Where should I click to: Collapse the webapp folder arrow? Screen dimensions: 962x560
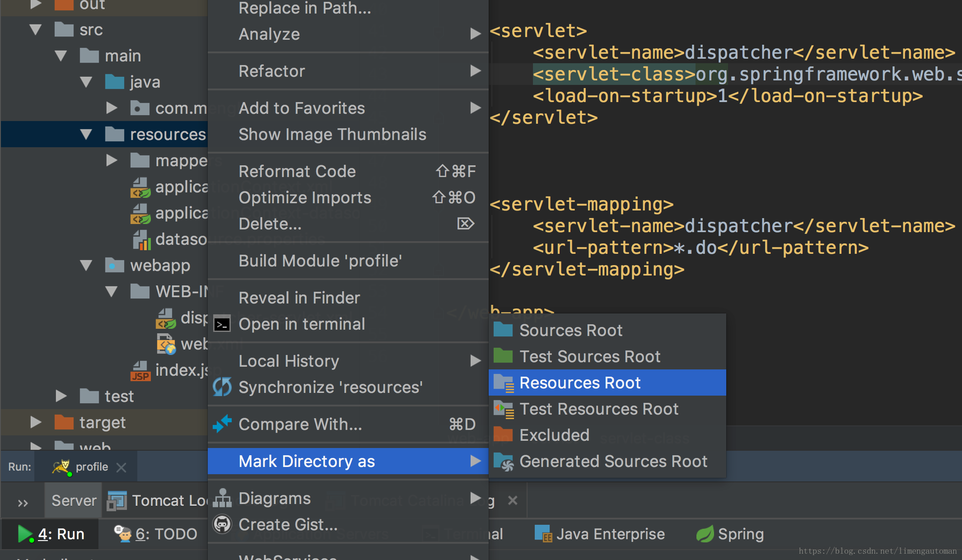pos(86,266)
